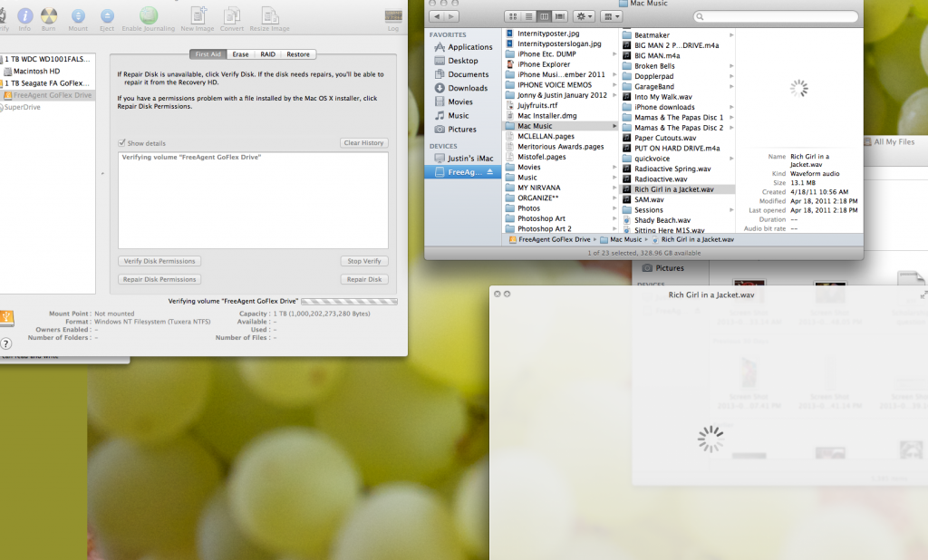The image size is (928, 560).
Task: Switch Finder to column view
Action: (544, 16)
